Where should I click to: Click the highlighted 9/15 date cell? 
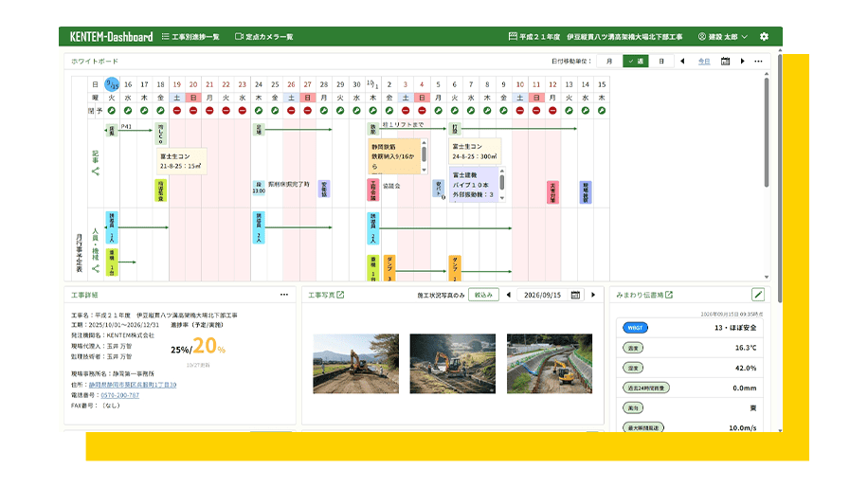click(112, 84)
